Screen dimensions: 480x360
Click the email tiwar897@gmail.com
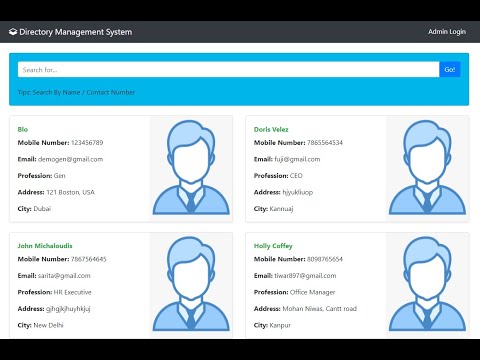(x=305, y=276)
